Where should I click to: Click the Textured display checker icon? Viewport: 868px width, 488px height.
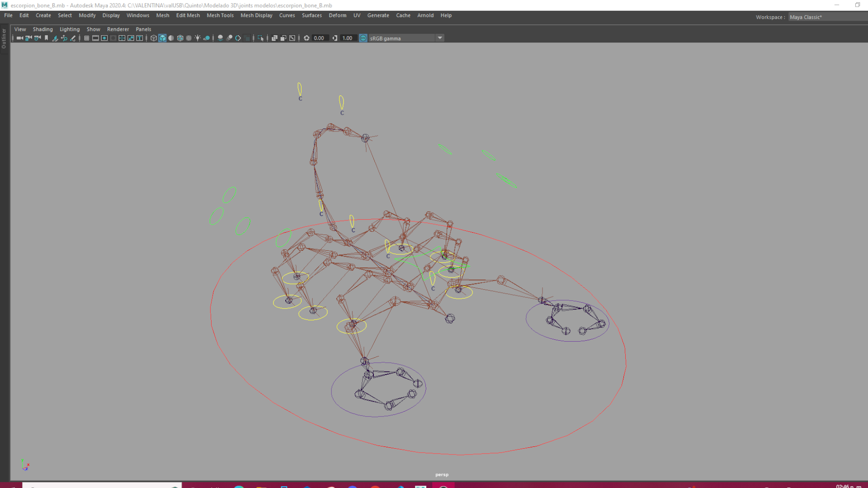pos(189,38)
